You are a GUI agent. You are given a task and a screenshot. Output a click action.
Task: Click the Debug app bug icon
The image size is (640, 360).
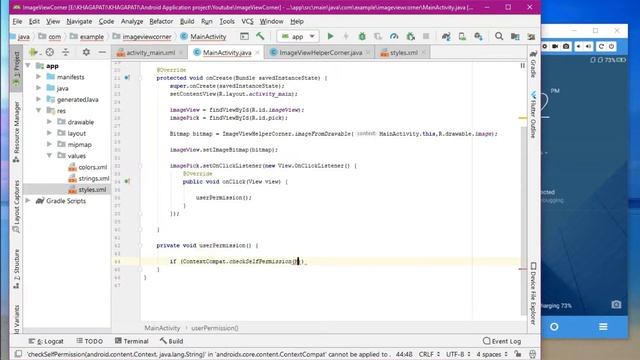point(362,36)
